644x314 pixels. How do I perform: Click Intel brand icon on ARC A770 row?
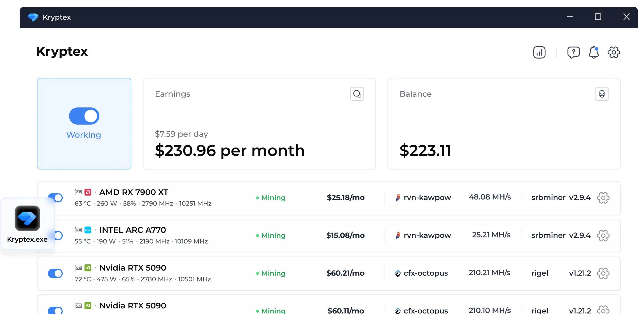(88, 230)
